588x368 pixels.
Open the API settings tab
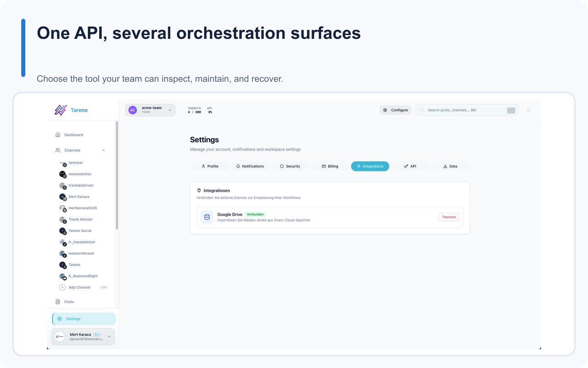[x=410, y=166]
